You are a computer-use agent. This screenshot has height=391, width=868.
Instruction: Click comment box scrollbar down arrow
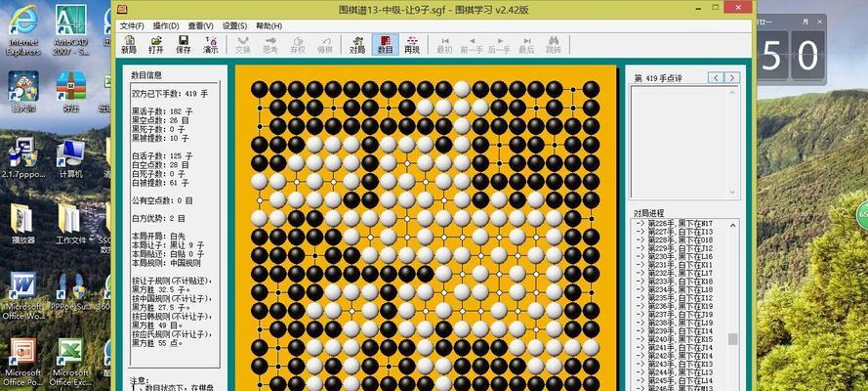pos(733,193)
